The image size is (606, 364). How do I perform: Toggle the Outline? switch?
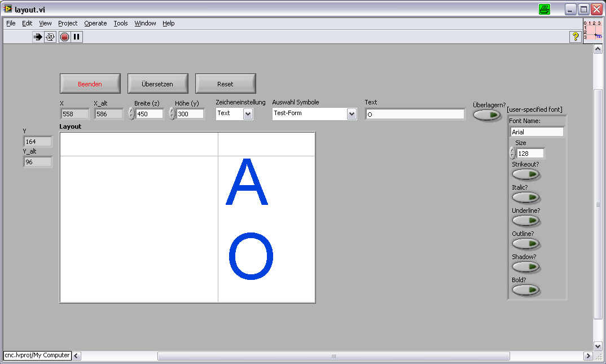[x=526, y=244]
